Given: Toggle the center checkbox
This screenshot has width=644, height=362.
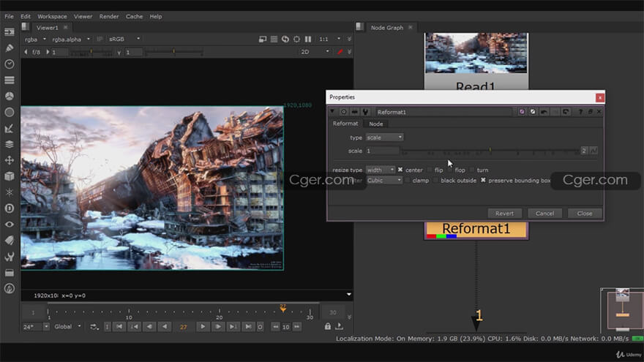Looking at the screenshot, I should (x=400, y=170).
